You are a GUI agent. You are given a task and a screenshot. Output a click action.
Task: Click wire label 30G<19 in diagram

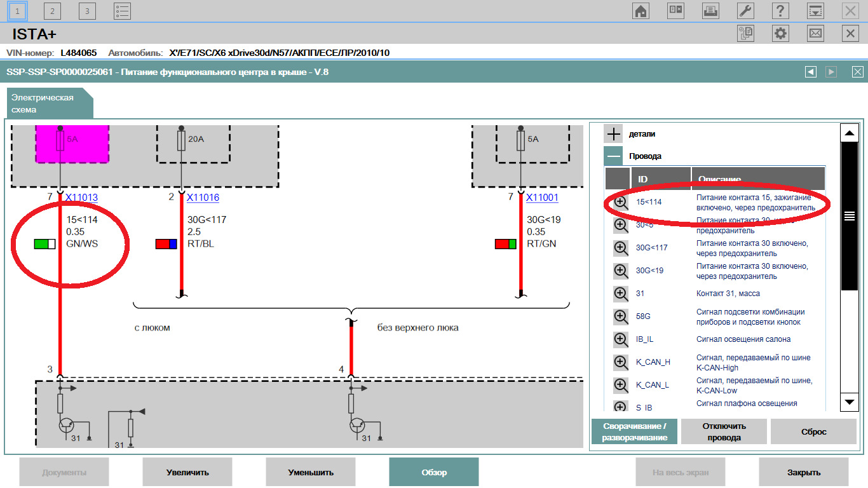click(544, 220)
